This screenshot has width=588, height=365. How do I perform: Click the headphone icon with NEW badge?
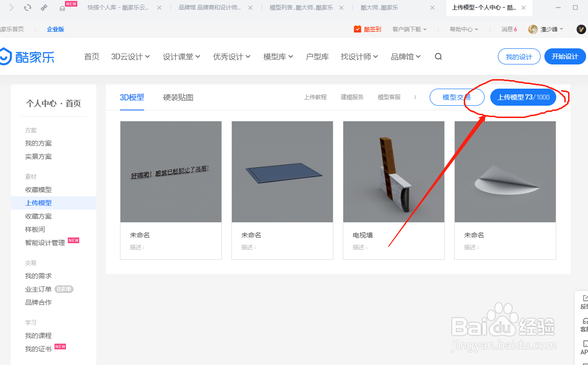tap(62, 8)
